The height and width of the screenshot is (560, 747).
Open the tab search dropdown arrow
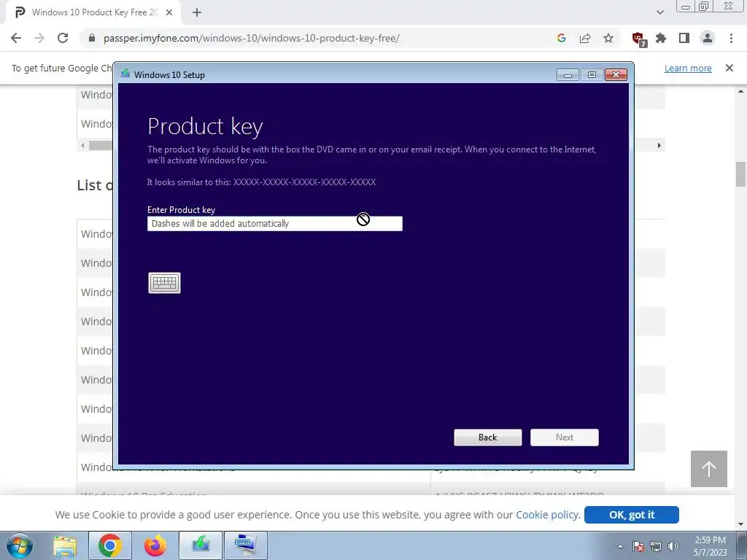(659, 12)
